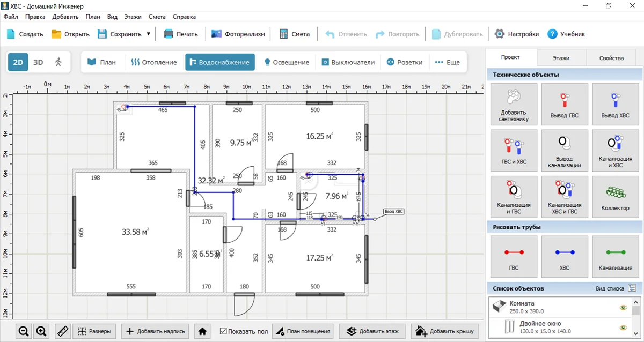Click the home view icon
Viewport: 644px width, 342px height.
[202, 331]
